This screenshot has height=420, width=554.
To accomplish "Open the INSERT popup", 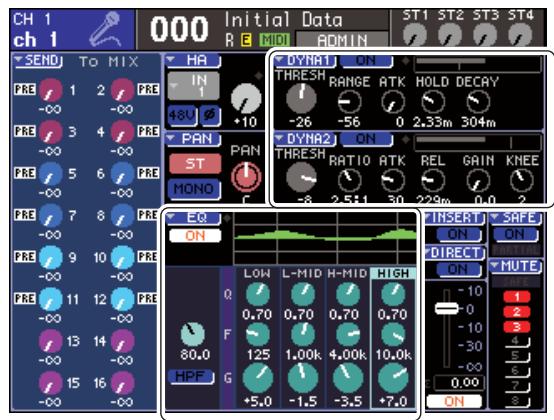I will point(456,218).
